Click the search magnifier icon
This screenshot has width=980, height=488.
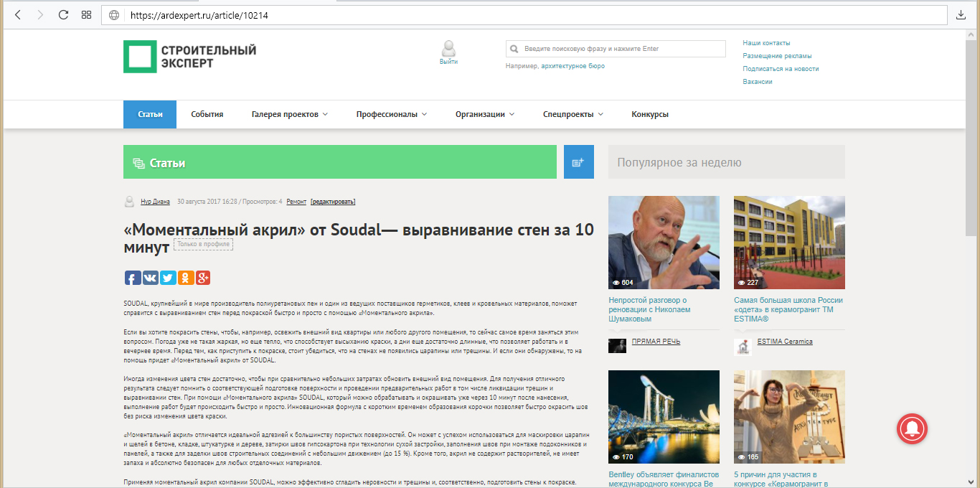point(514,50)
